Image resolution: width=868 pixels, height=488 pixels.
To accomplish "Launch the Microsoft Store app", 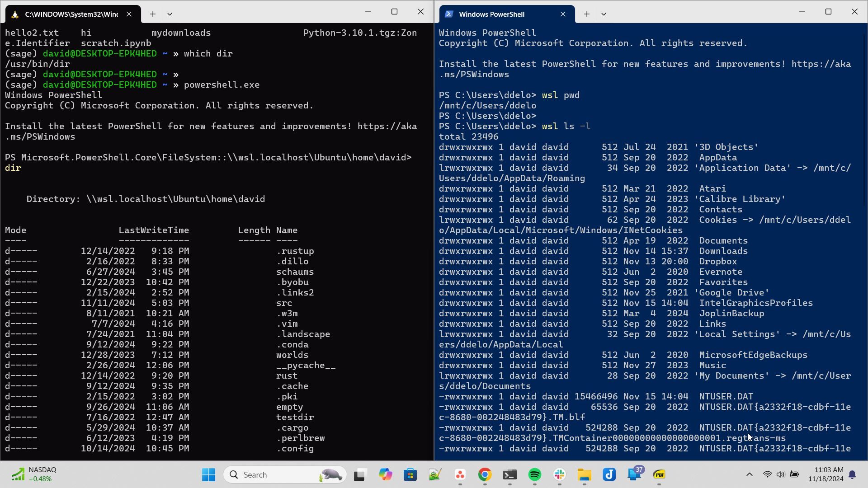I will tap(410, 474).
